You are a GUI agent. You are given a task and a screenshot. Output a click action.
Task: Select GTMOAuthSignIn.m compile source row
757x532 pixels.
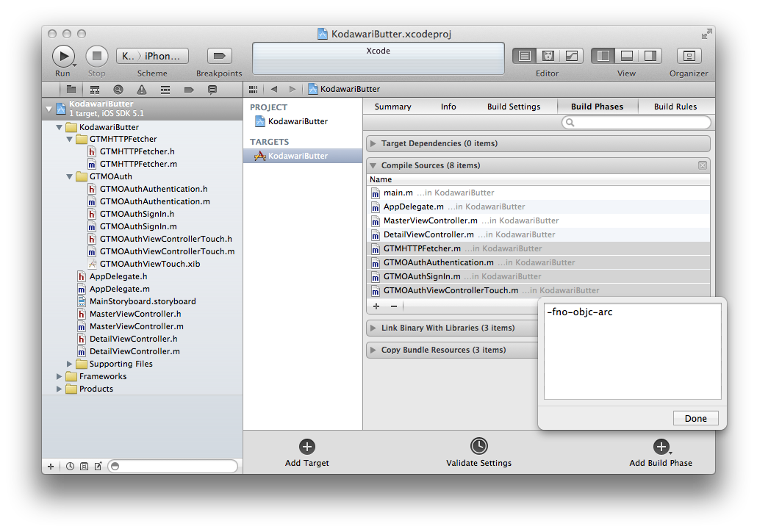pyautogui.click(x=538, y=277)
